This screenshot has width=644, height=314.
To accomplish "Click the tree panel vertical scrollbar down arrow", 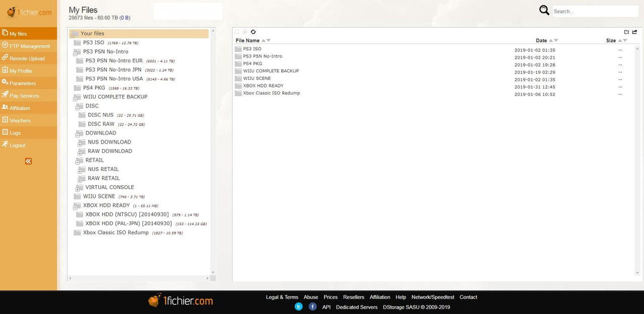I will pos(213,273).
